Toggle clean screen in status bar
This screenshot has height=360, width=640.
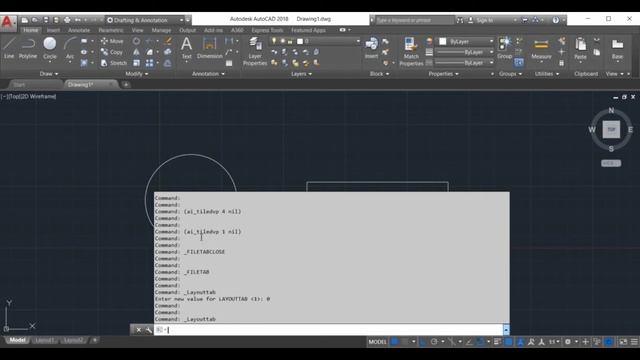tap(623, 342)
